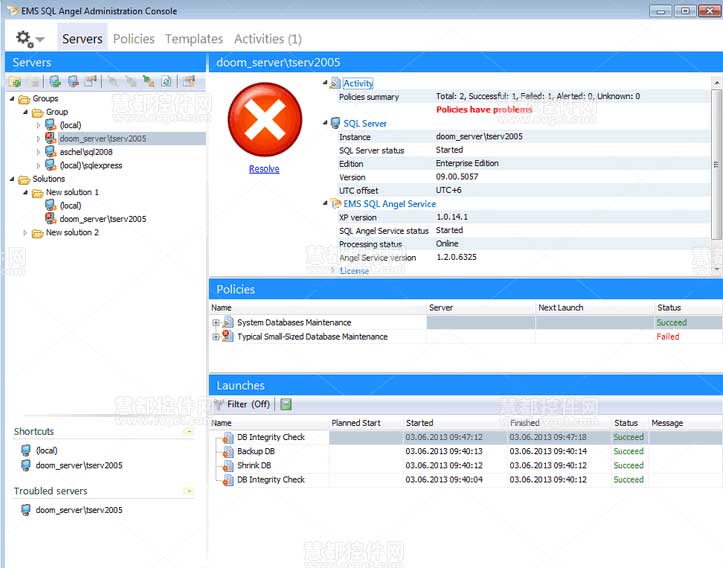Screen dimensions: 723x568
Task: Collapse the Troubled servers panel
Action: coord(189,491)
